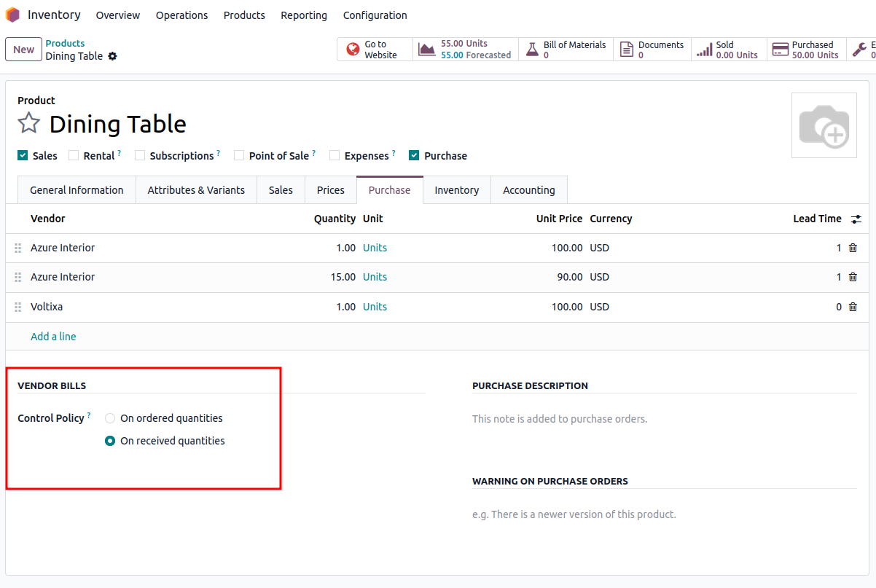876x588 pixels.
Task: Open the gear actions menu beside Dining Table
Action: pos(112,56)
